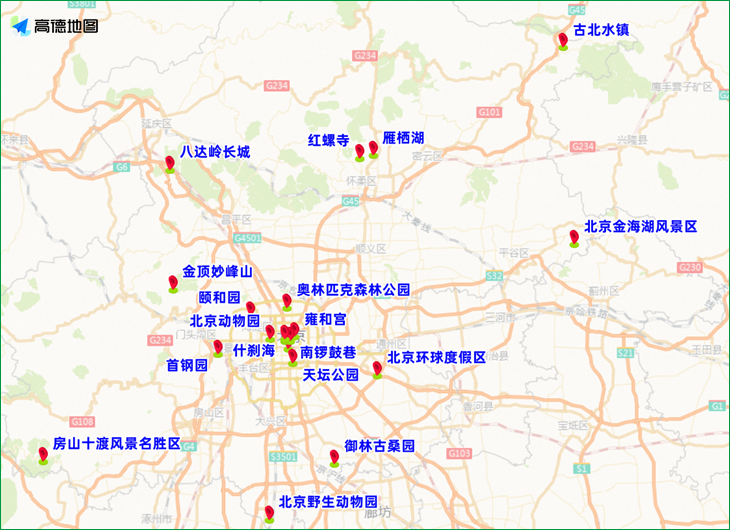
Task: Click the 御林古桑园 red pin
Action: point(334,458)
